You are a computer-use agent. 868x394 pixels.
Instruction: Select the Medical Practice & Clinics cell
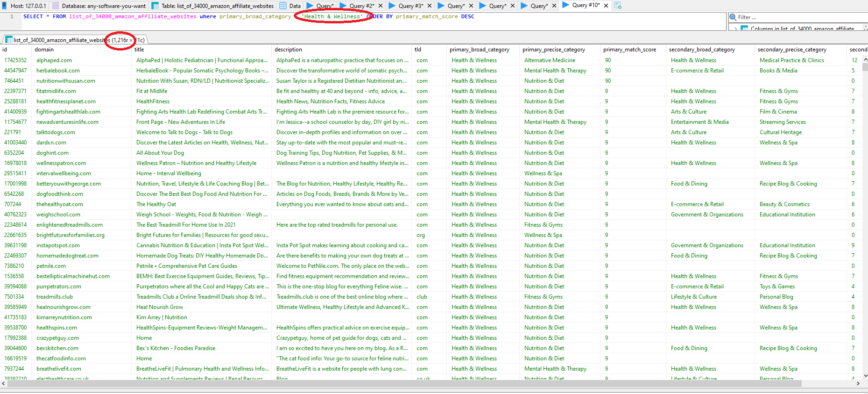click(x=800, y=60)
